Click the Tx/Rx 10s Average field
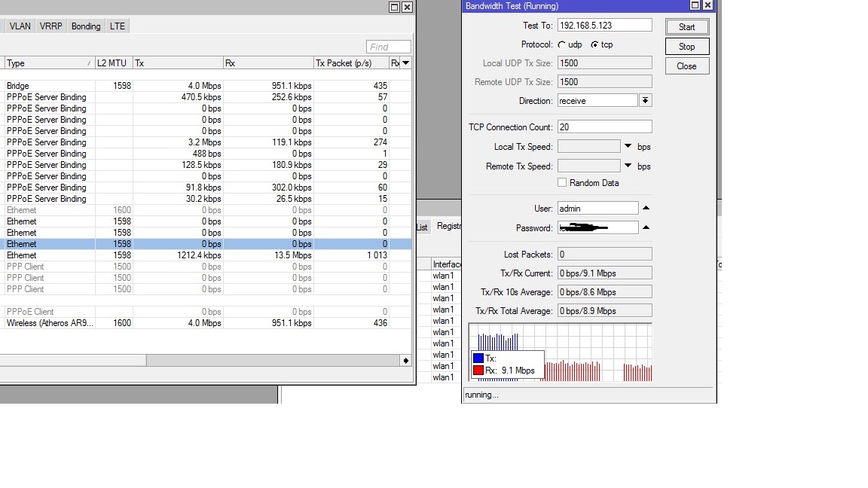Screen dimensions: 868x488 604,292
